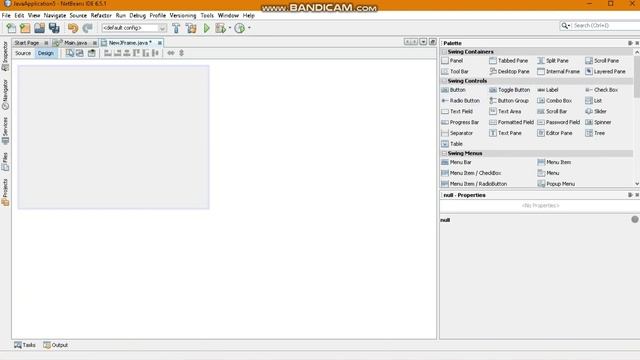Click the Redo toolbar icon
Viewport: 640px width, 360px height.
click(x=87, y=28)
